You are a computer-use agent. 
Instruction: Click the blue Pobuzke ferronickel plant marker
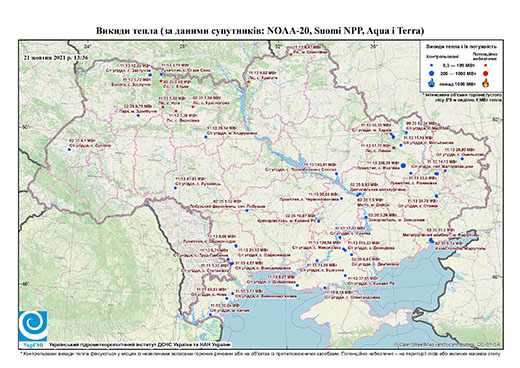pyautogui.click(x=247, y=210)
